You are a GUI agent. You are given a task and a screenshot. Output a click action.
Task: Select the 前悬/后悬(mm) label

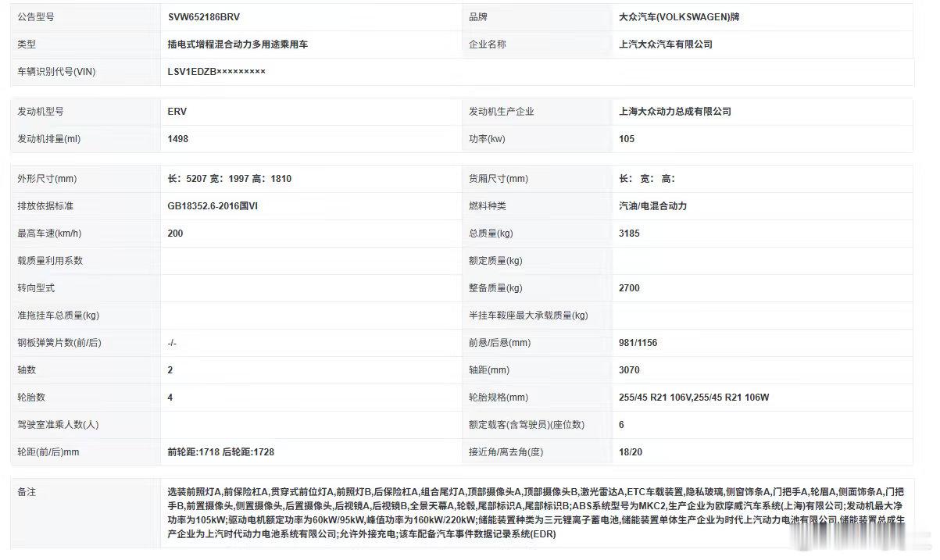click(x=499, y=343)
